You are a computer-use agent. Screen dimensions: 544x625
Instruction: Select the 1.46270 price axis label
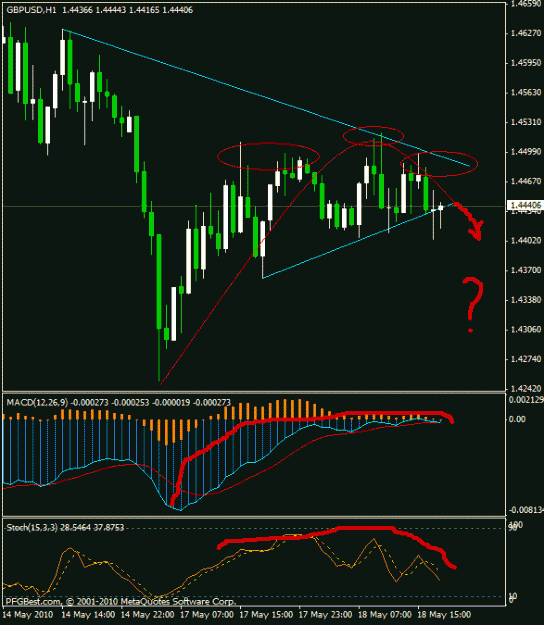coord(526,33)
